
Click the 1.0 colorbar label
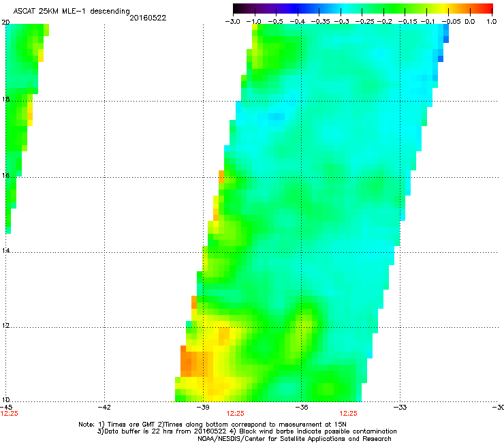(492, 22)
